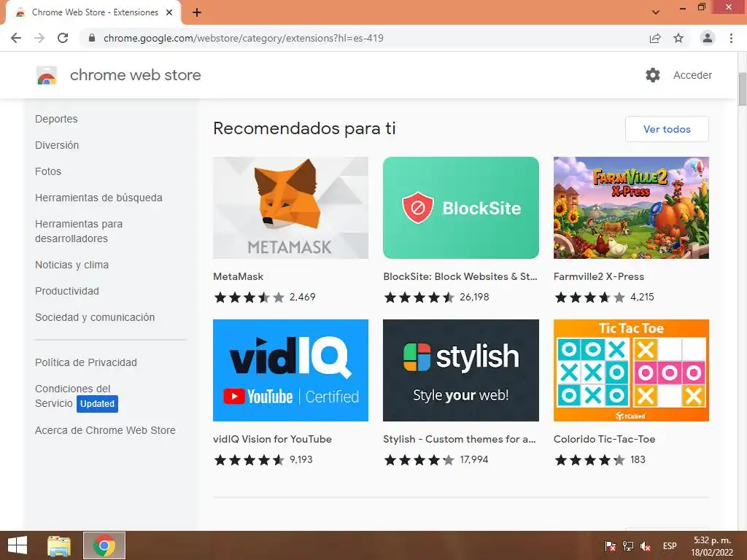Image resolution: width=747 pixels, height=560 pixels.
Task: Select the Diversión category
Action: 57,145
